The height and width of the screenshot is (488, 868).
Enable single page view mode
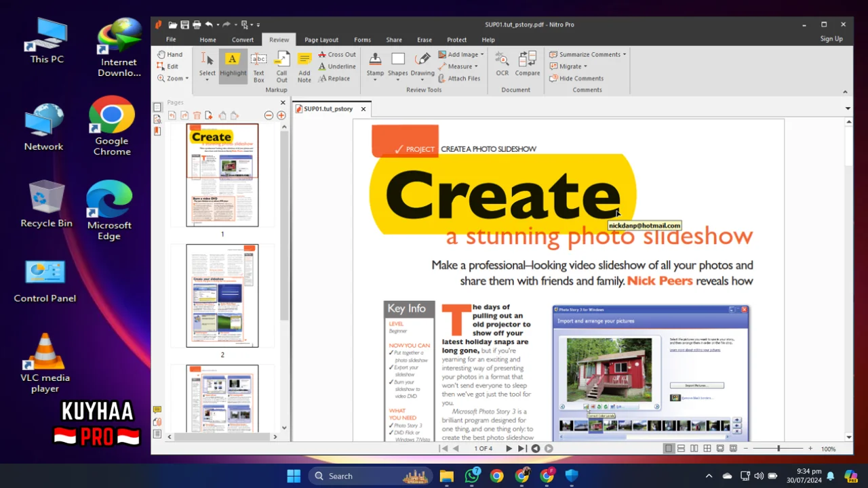[669, 449]
